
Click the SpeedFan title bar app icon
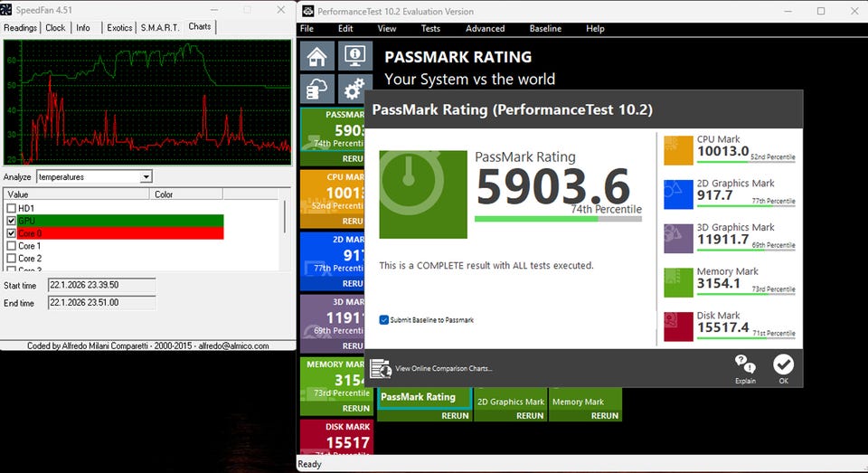point(6,9)
